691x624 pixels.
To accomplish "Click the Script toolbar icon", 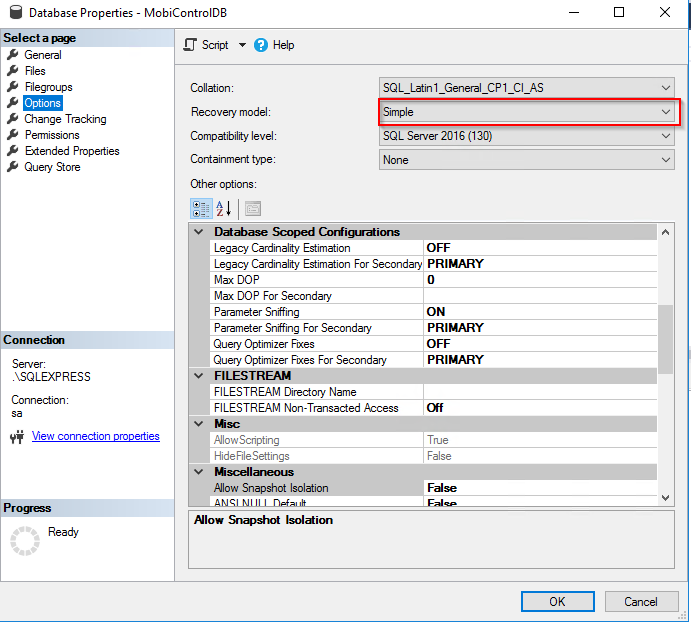I will tap(190, 45).
